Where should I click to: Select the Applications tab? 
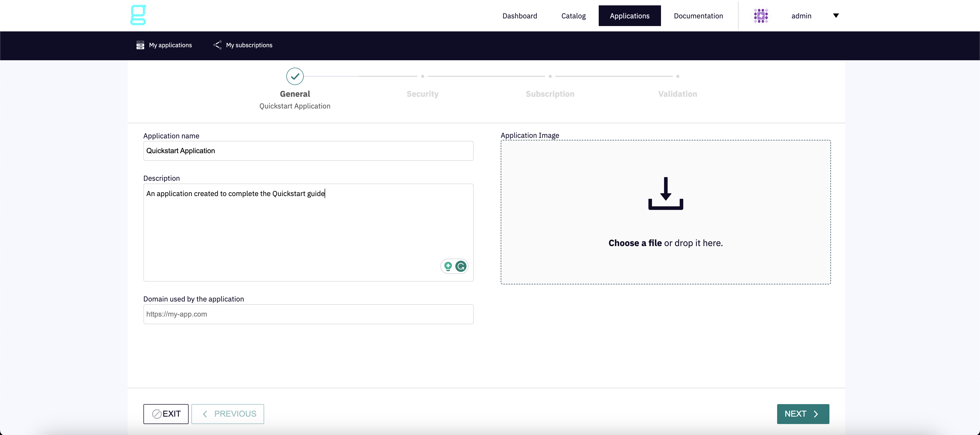coord(630,16)
